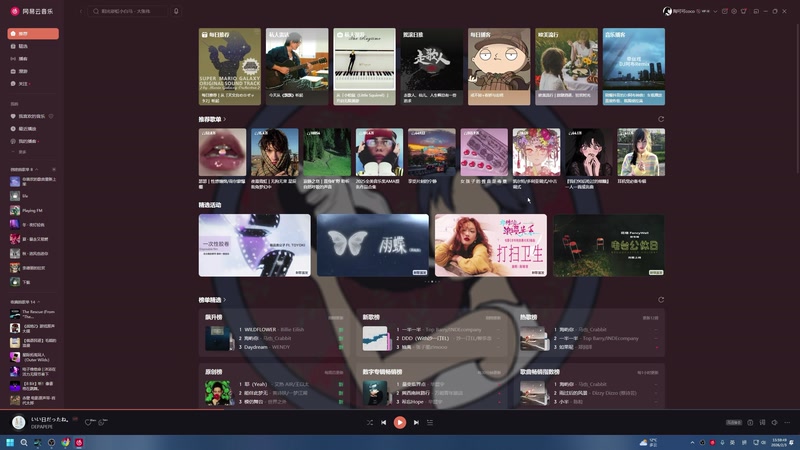Open the Windows Start menu
The width and height of the screenshot is (800, 450).
pos(10,442)
